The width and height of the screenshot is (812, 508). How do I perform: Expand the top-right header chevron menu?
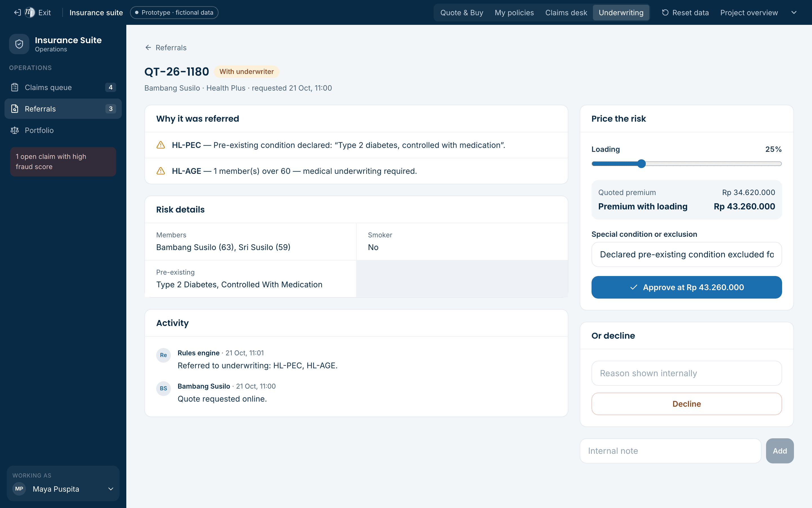(794, 13)
